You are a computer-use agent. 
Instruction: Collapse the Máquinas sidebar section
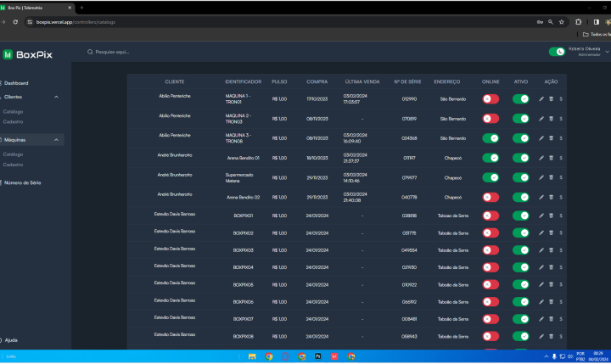coord(56,139)
